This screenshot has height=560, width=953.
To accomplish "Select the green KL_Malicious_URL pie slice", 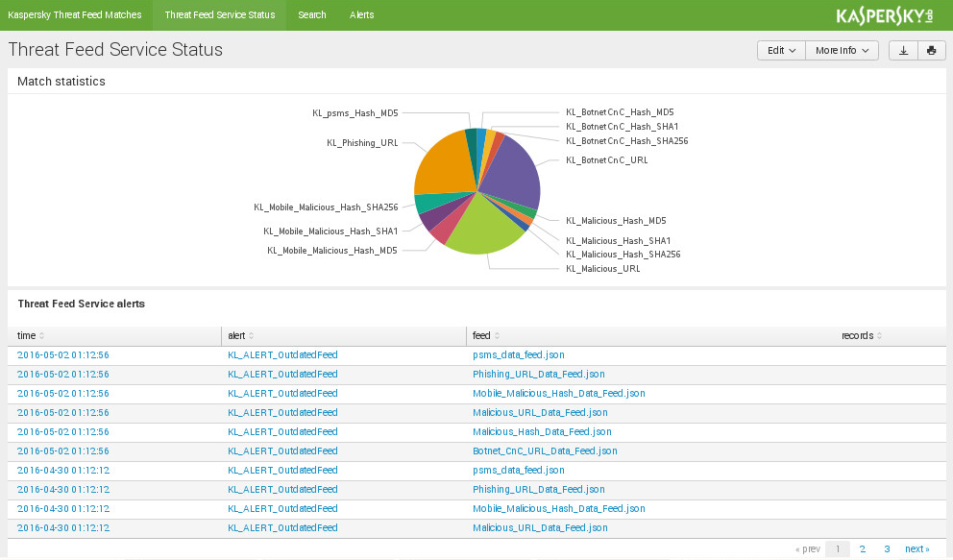I will (480, 231).
